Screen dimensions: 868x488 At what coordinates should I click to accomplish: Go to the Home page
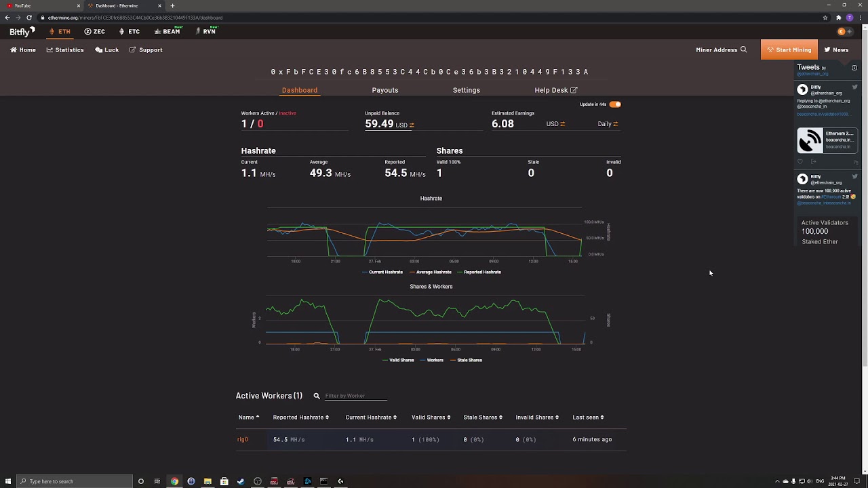click(x=23, y=49)
